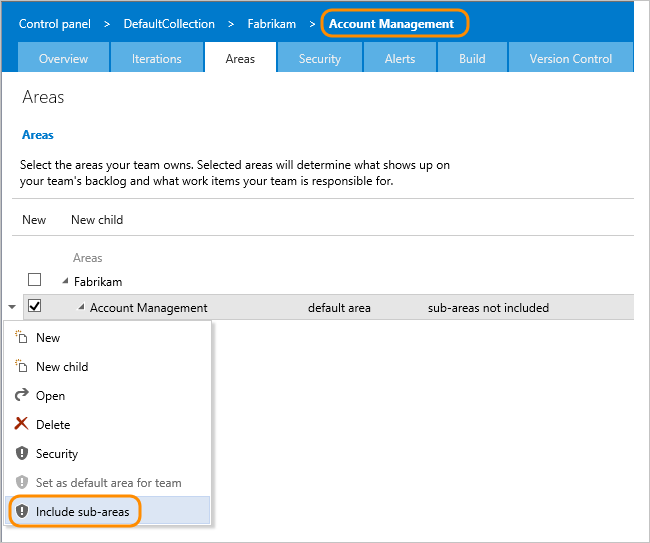This screenshot has height=543, width=650.
Task: Collapse the Fabrikam tree node
Action: coord(65,281)
